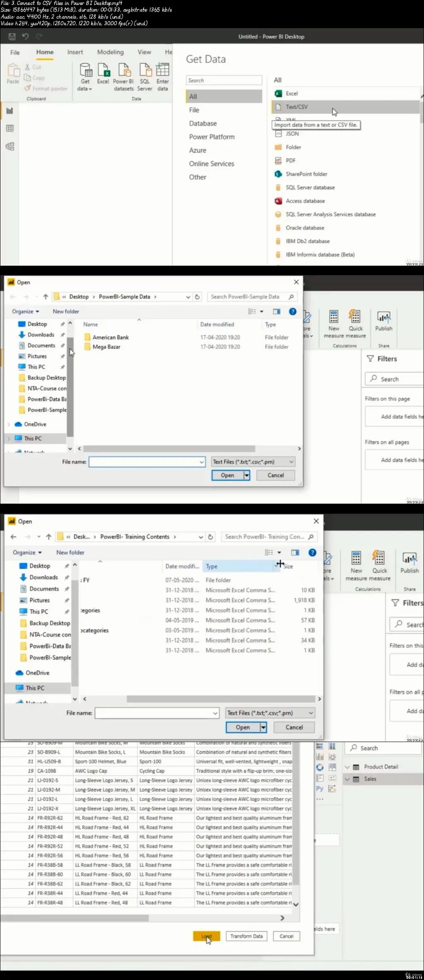
Task: Select the Format painter tool
Action: coord(46,88)
